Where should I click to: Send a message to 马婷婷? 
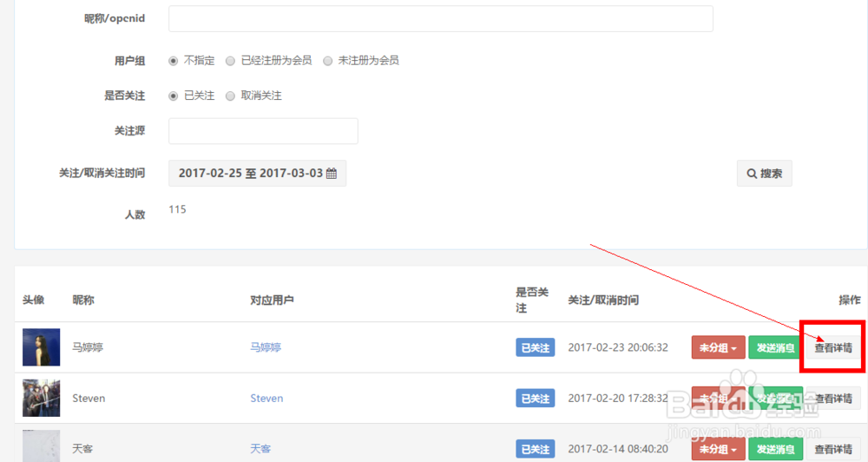click(x=775, y=347)
